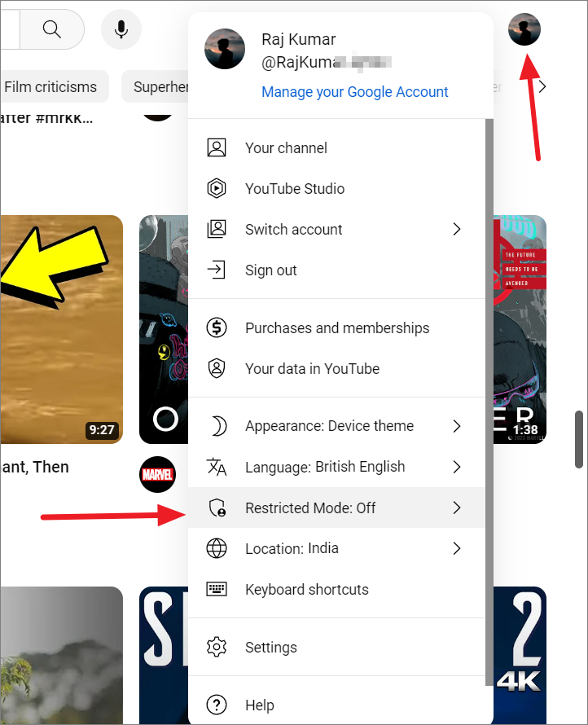The height and width of the screenshot is (725, 588).
Task: Click the Switch account icon
Action: click(217, 230)
